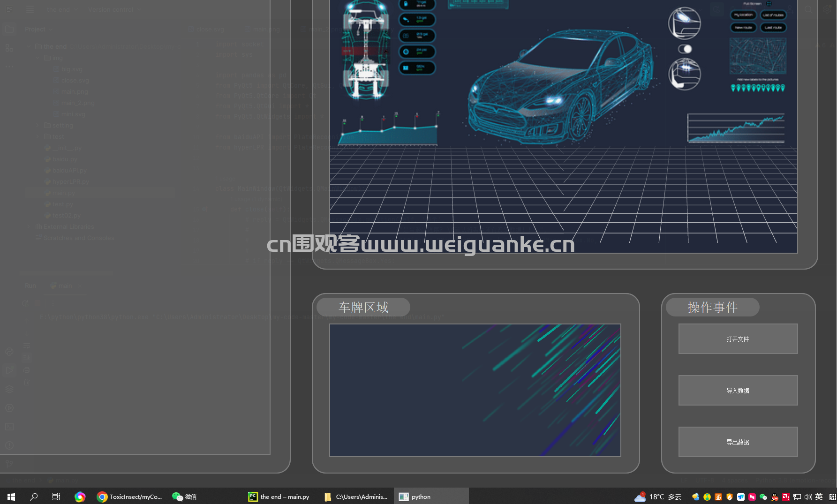Screen dimensions: 837x504
Task: Open PyCharm main menu hamburger icon
Action: point(30,9)
